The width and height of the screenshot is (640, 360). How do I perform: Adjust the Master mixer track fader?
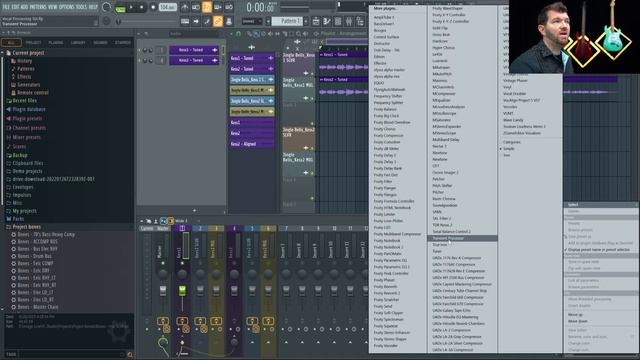pyautogui.click(x=163, y=291)
